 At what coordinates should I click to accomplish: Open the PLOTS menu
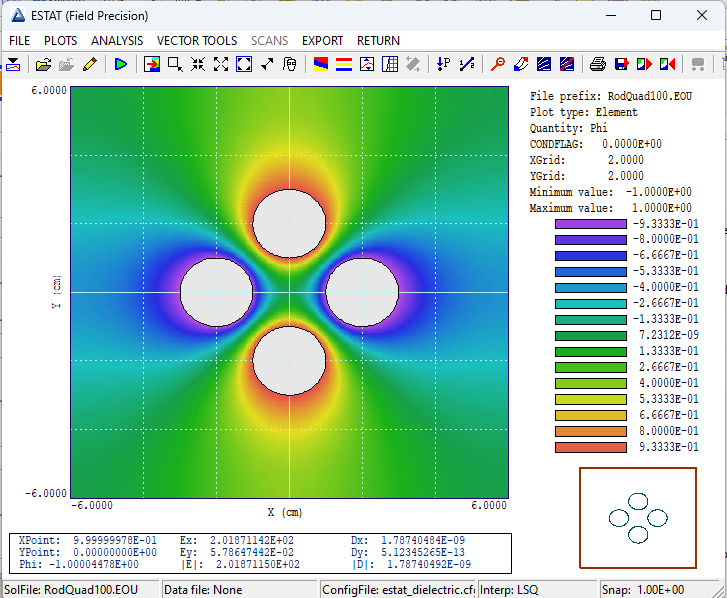tap(60, 41)
